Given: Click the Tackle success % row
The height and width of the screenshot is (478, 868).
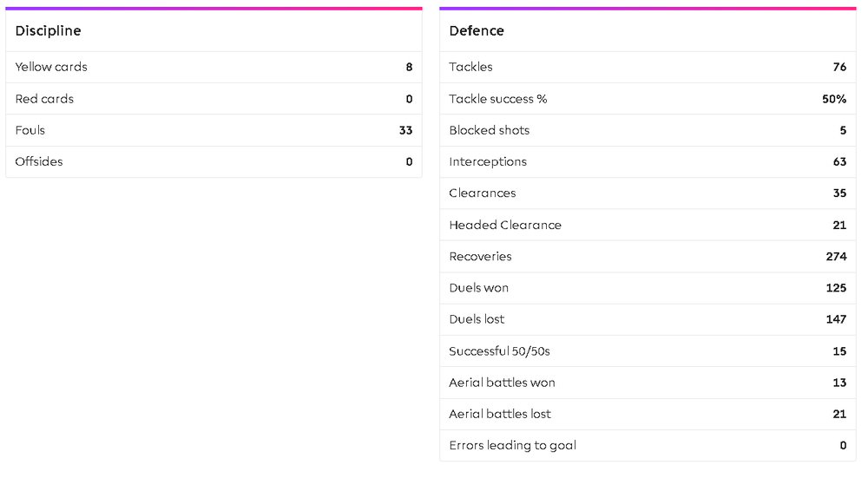Looking at the screenshot, I should tap(648, 99).
